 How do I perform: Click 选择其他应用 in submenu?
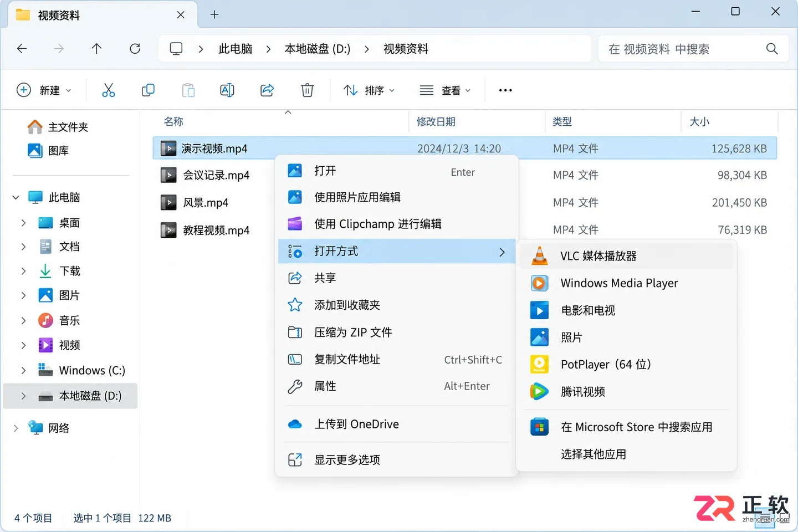(x=626, y=454)
